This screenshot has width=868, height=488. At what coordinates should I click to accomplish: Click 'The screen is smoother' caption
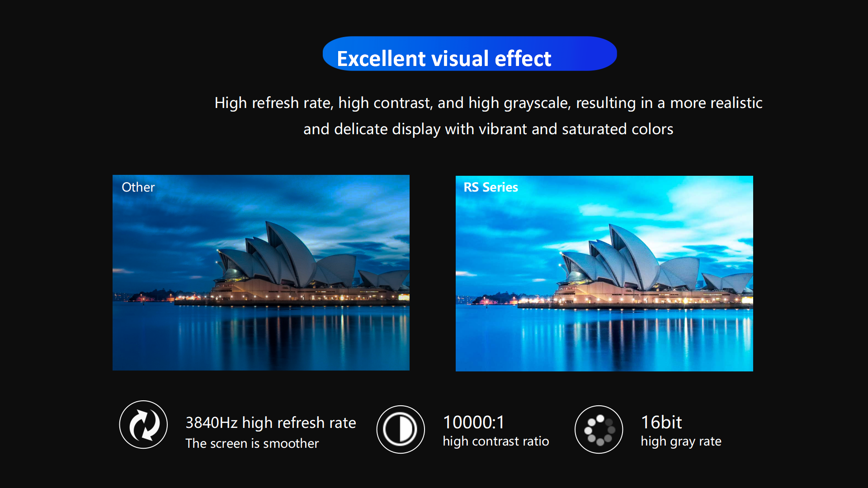point(252,443)
